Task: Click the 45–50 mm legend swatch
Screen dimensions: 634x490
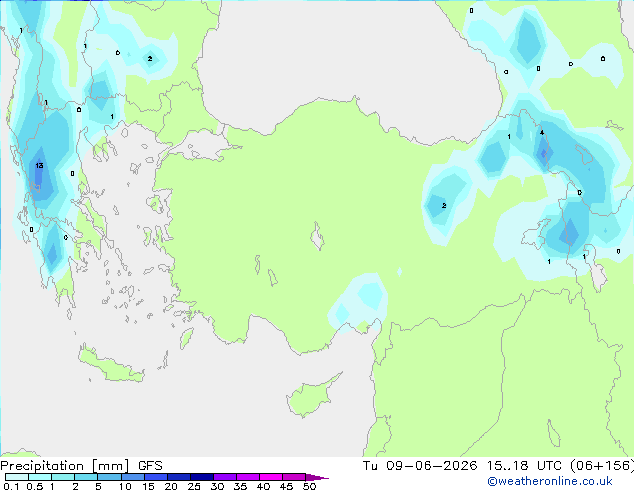Action: coord(294,477)
